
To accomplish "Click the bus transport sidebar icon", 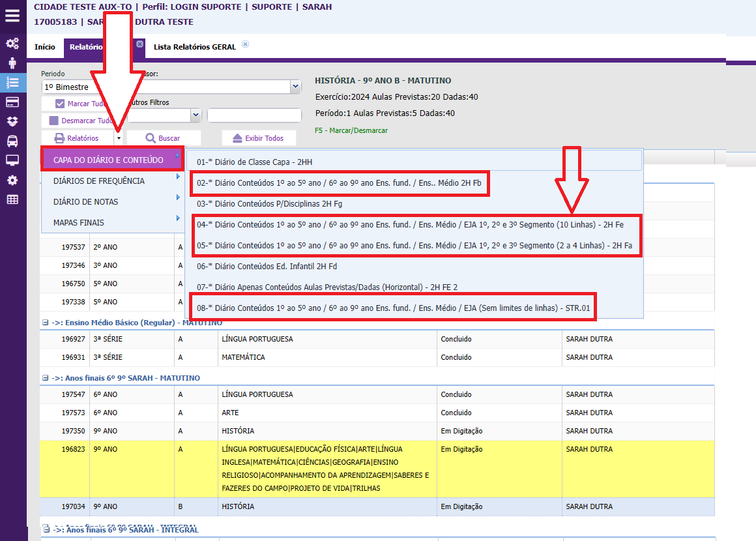I will tap(12, 141).
